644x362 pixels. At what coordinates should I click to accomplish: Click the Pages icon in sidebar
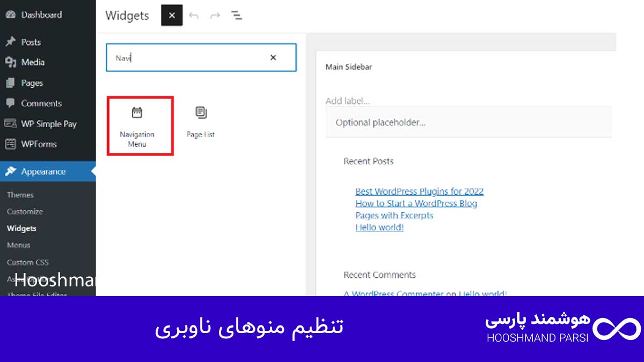tap(10, 83)
